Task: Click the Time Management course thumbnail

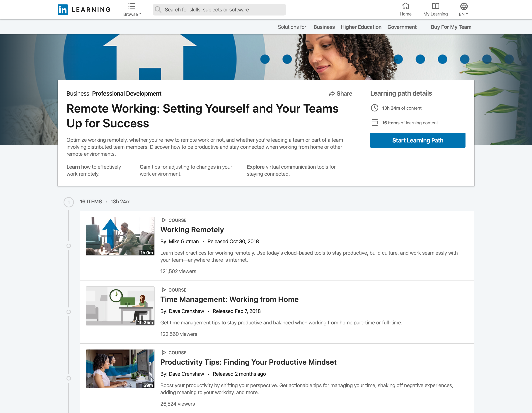Action: coord(120,306)
